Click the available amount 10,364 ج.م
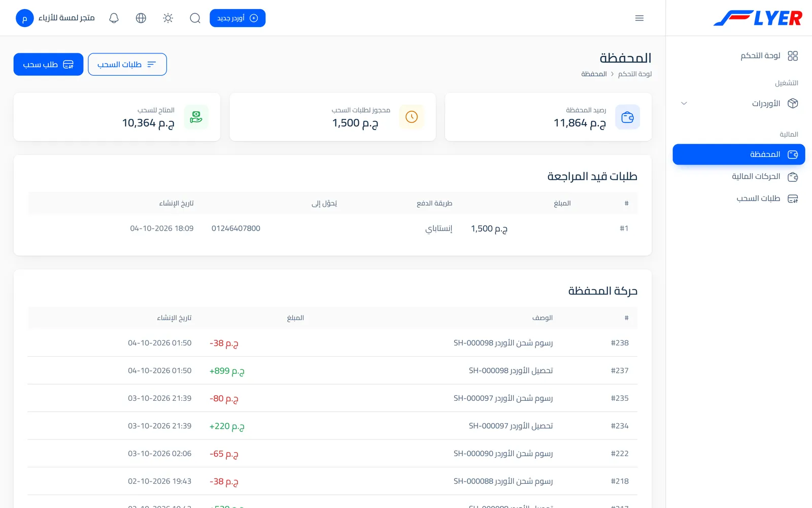 [x=148, y=123]
